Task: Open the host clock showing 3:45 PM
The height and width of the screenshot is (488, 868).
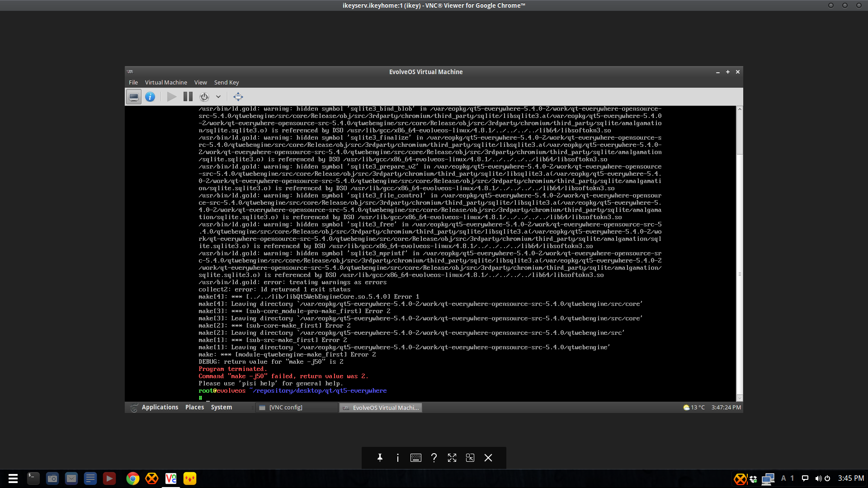Action: [851, 478]
